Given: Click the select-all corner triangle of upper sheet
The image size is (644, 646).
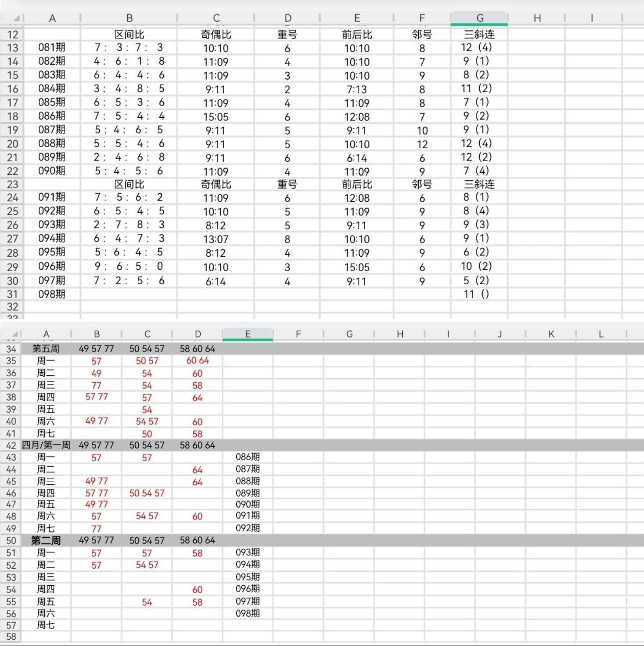Looking at the screenshot, I should (x=16, y=18).
